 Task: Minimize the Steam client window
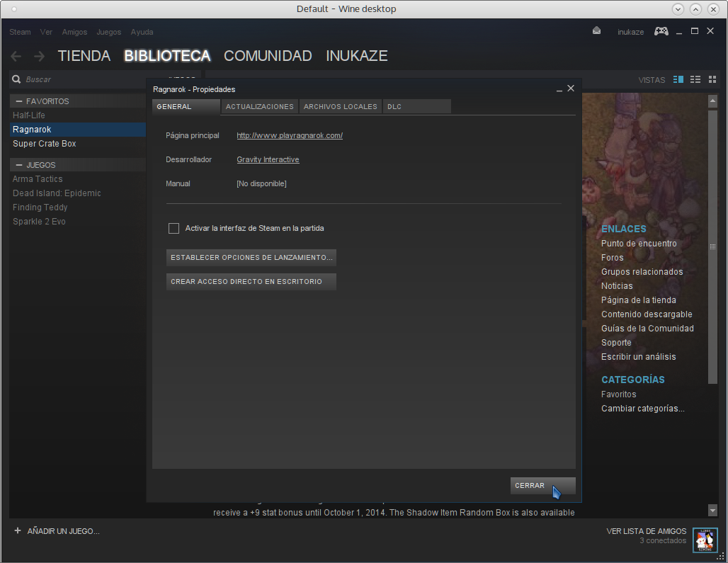679,32
